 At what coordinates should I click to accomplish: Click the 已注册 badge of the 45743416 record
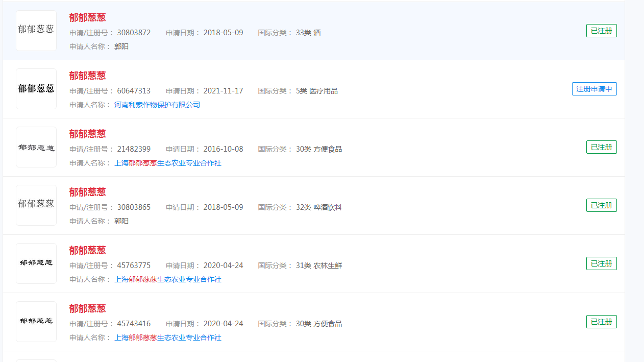(x=601, y=321)
